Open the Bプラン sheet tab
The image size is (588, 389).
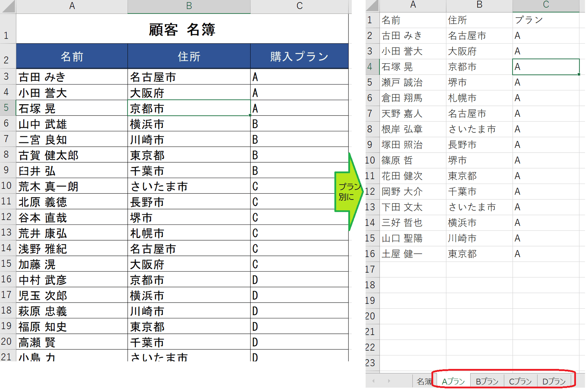[x=487, y=381]
